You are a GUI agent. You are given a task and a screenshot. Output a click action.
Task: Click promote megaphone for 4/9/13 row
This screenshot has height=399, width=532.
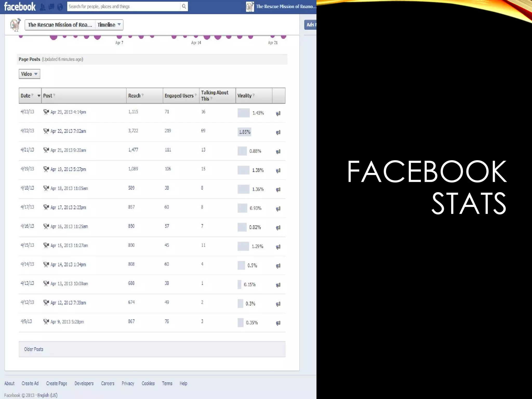pos(278,323)
